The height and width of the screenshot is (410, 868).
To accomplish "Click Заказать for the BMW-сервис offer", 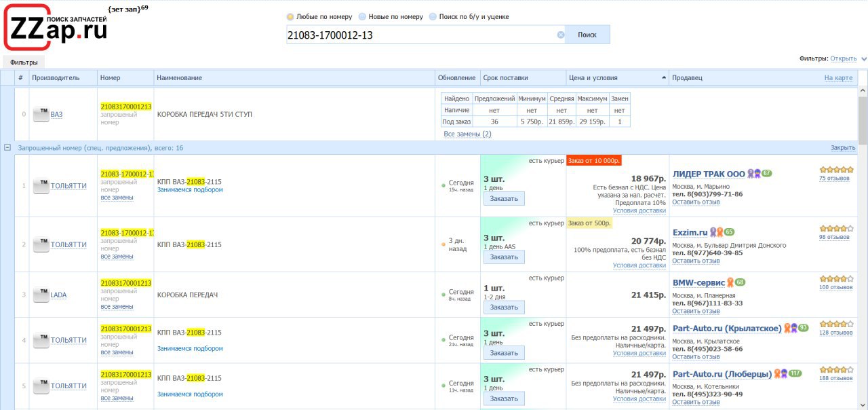I will point(504,307).
